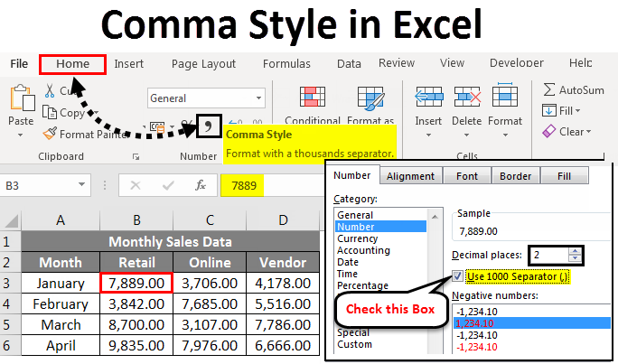Apply Comma Style number format
Screen dimensions: 618x364
(209, 126)
